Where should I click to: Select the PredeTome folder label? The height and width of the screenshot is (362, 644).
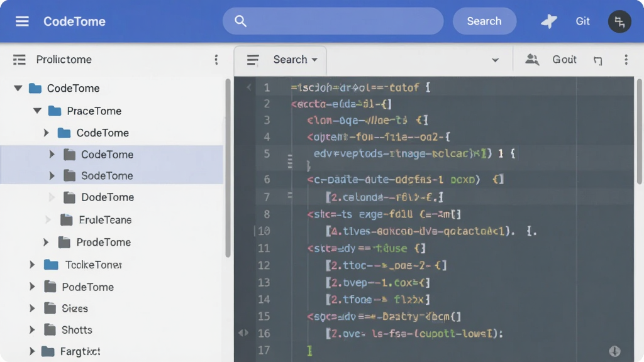(x=104, y=242)
